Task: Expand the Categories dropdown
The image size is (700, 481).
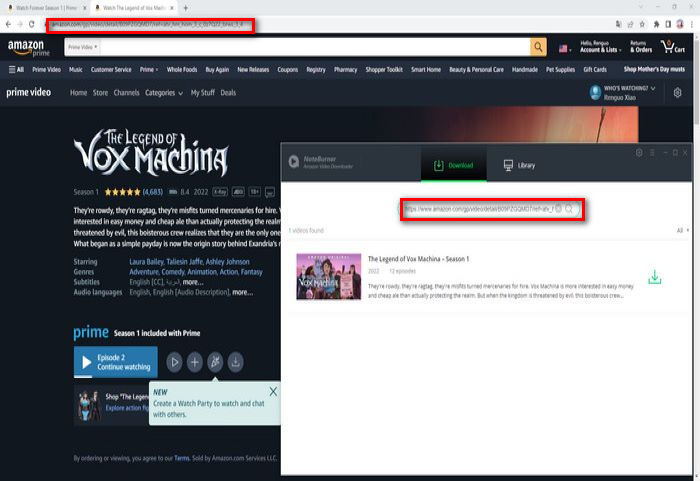Action: coord(164,93)
